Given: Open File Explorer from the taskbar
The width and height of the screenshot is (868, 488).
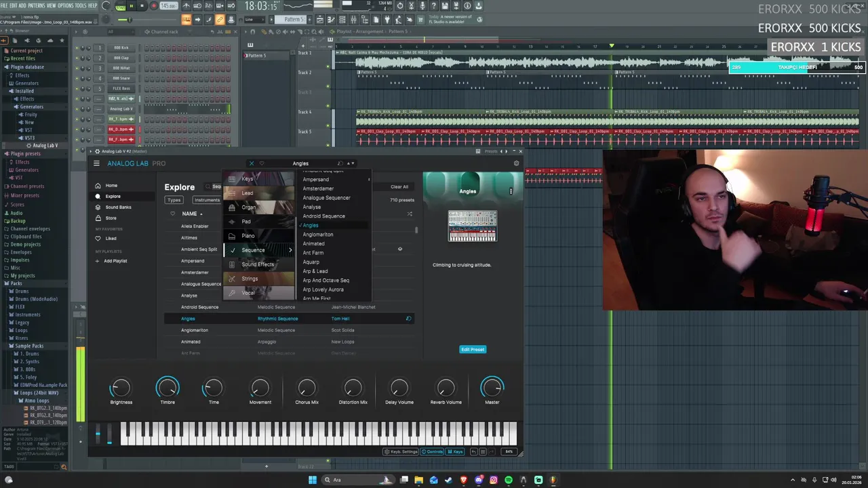Looking at the screenshot, I should 419,480.
